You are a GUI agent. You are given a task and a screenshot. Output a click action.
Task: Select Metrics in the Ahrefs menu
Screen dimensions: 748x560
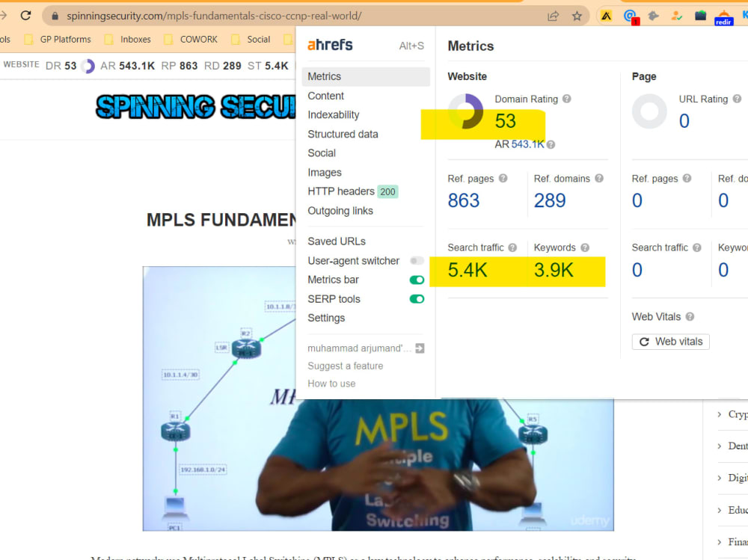pyautogui.click(x=366, y=76)
